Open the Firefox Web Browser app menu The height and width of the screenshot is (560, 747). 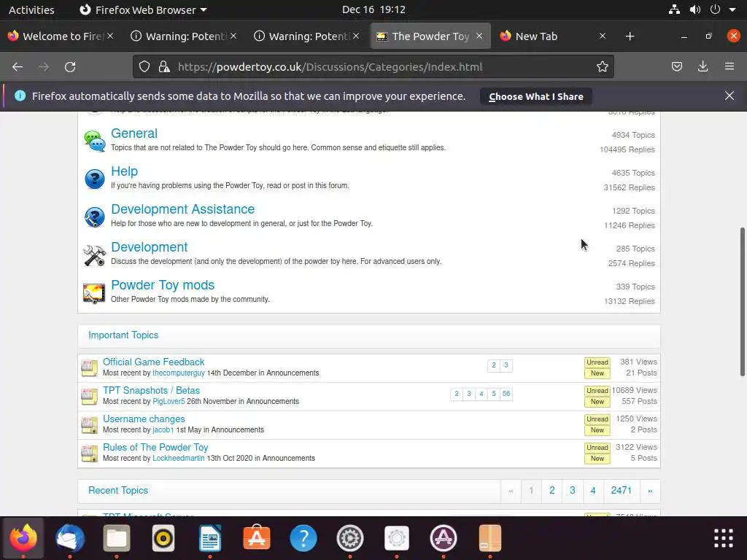142,9
